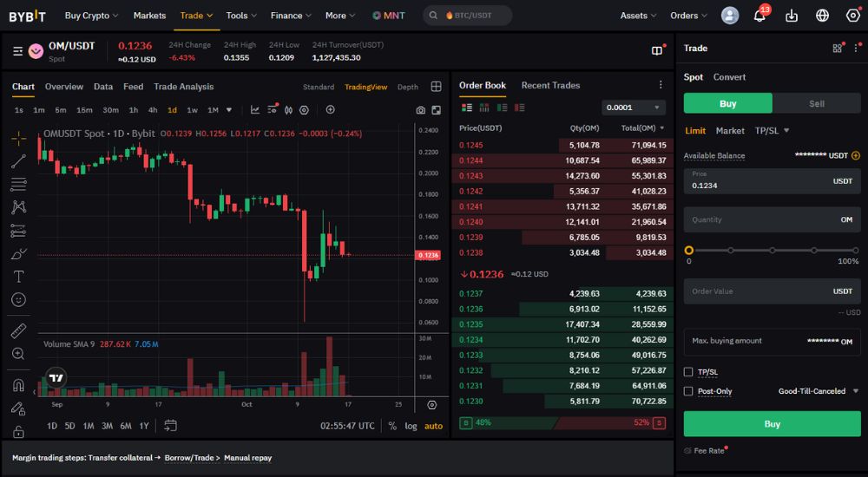Toggle auto scale on chart
This screenshot has height=477, width=868.
[433, 426]
